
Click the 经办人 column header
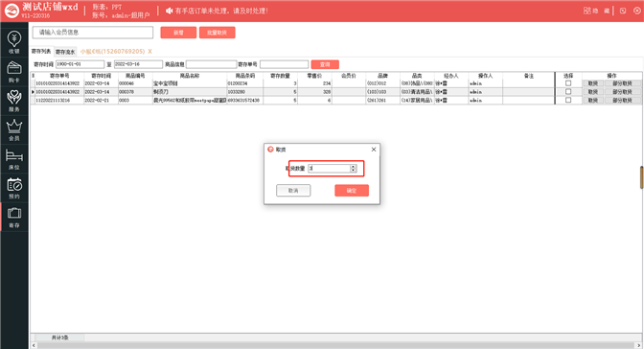pos(451,76)
